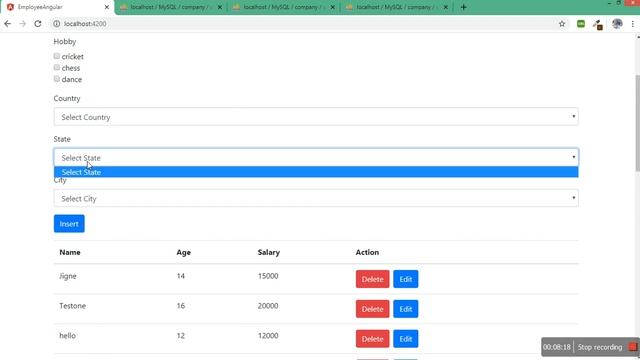Click the Insert button
The height and width of the screenshot is (360, 640).
coord(69,224)
